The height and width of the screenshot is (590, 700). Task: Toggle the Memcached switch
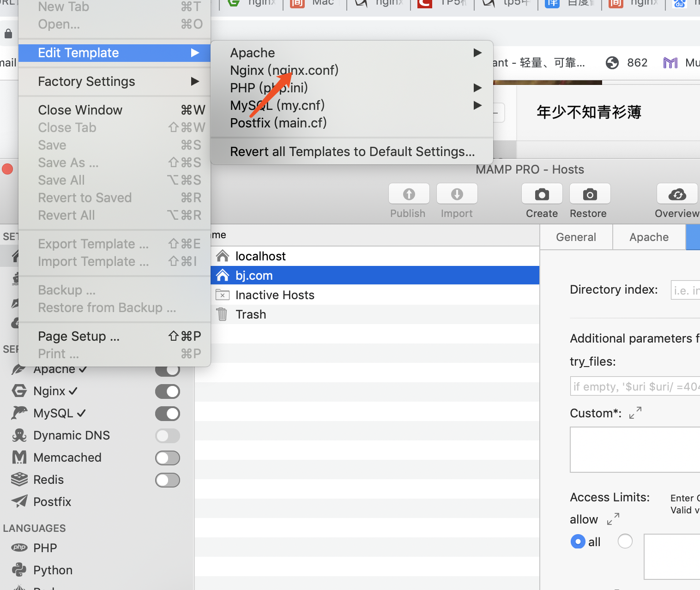pyautogui.click(x=168, y=458)
